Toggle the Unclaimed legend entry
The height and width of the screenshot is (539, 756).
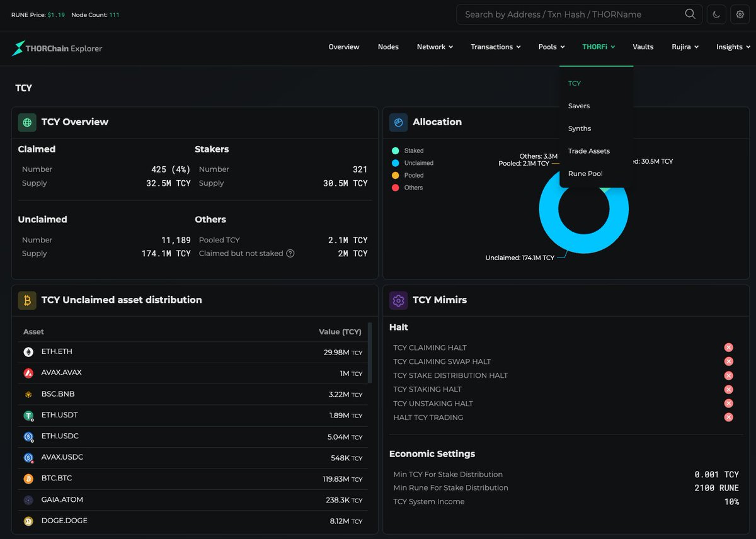point(412,163)
